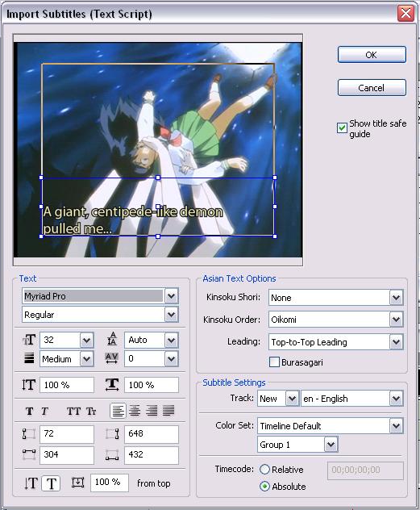
Task: Click the stroke weight icon beside Medium
Action: point(29,358)
